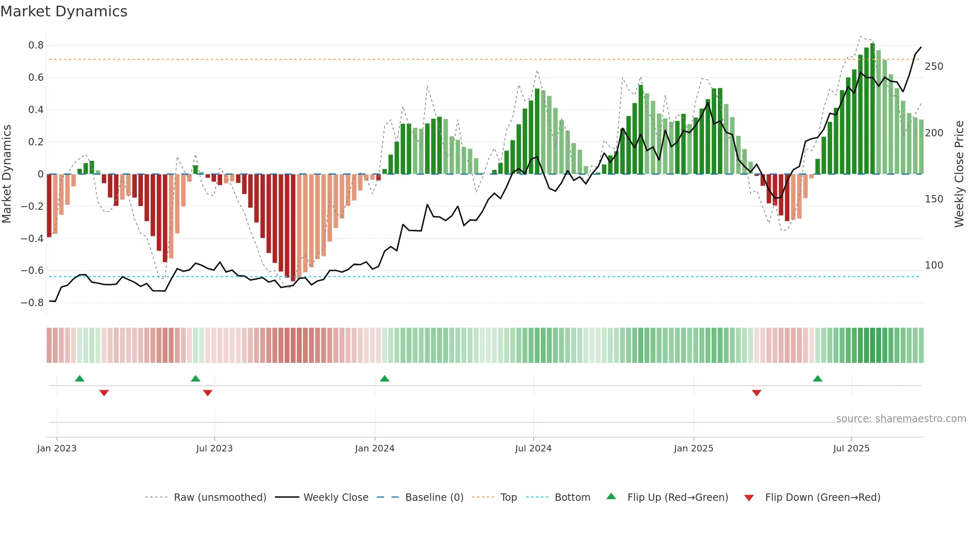Image resolution: width=980 pixels, height=551 pixels.
Task: Click the Raw (unsmoothed) legend entry
Action: (205, 497)
